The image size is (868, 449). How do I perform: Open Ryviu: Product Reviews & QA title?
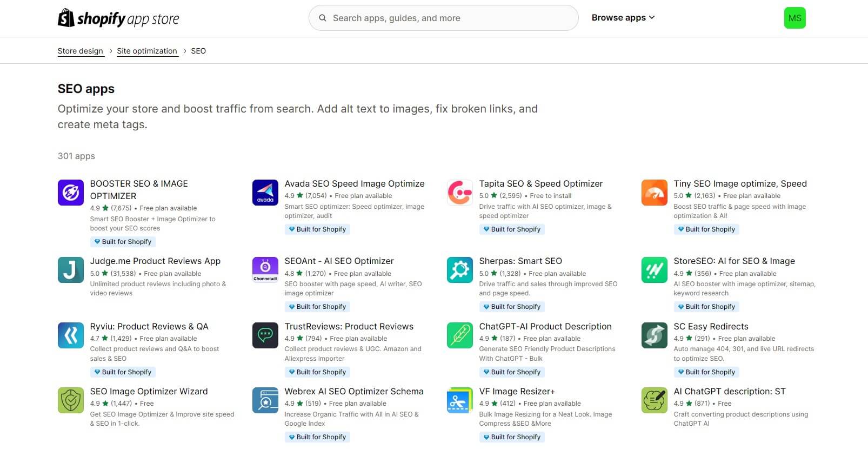pos(149,327)
